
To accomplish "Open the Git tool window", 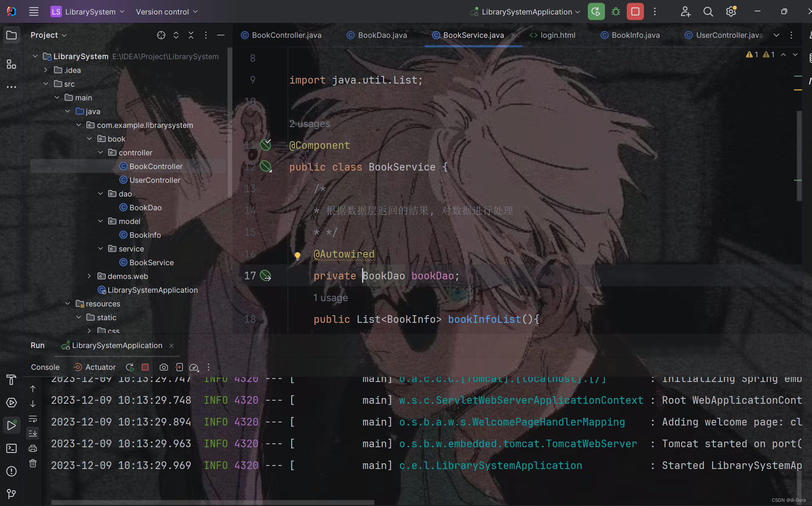I will (11, 494).
